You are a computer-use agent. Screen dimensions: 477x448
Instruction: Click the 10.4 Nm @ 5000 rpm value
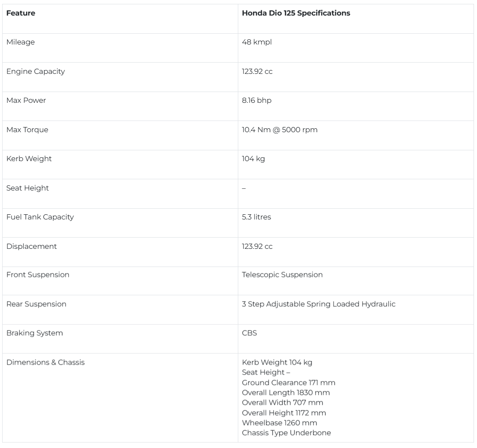pyautogui.click(x=279, y=130)
